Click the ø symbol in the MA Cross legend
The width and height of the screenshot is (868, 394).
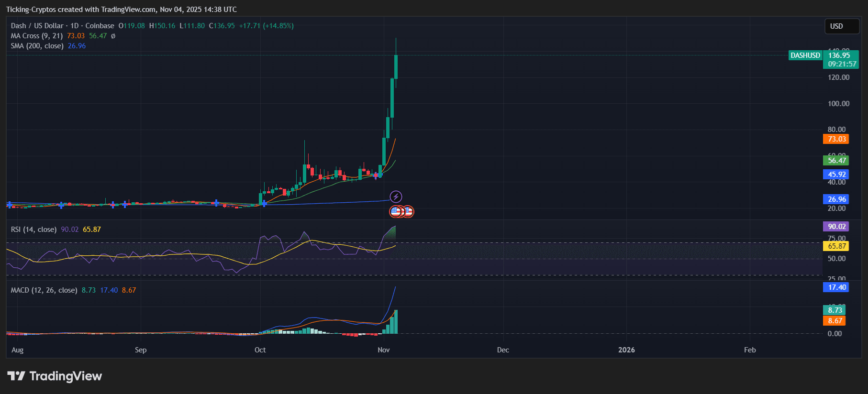113,36
